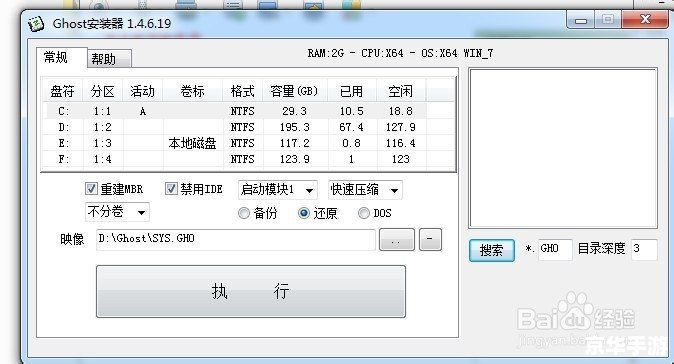Click the '-' button beside image path
This screenshot has width=674, height=364.
pyautogui.click(x=430, y=239)
